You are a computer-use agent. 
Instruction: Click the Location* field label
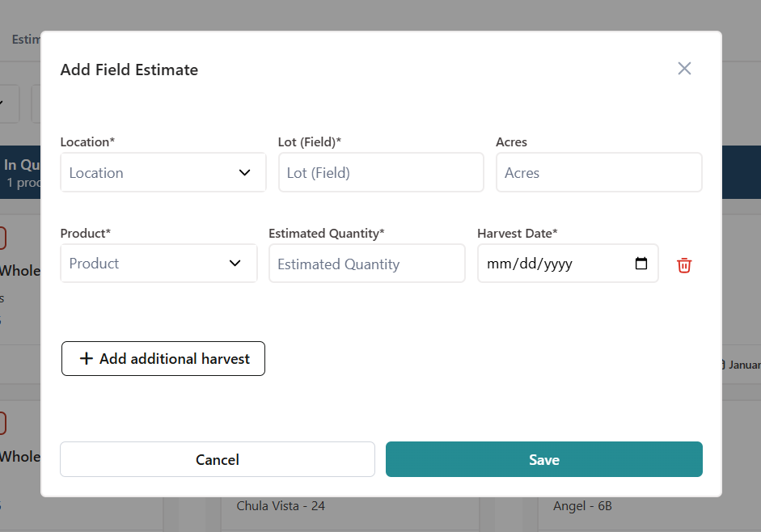click(x=87, y=142)
